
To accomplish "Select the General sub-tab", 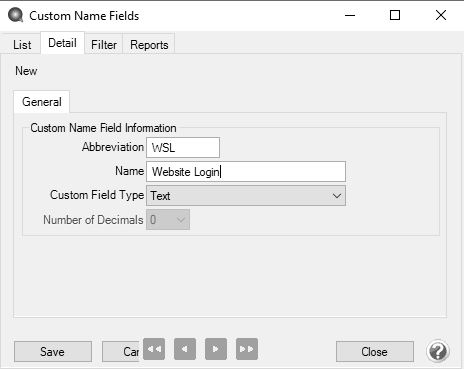I will [x=42, y=102].
